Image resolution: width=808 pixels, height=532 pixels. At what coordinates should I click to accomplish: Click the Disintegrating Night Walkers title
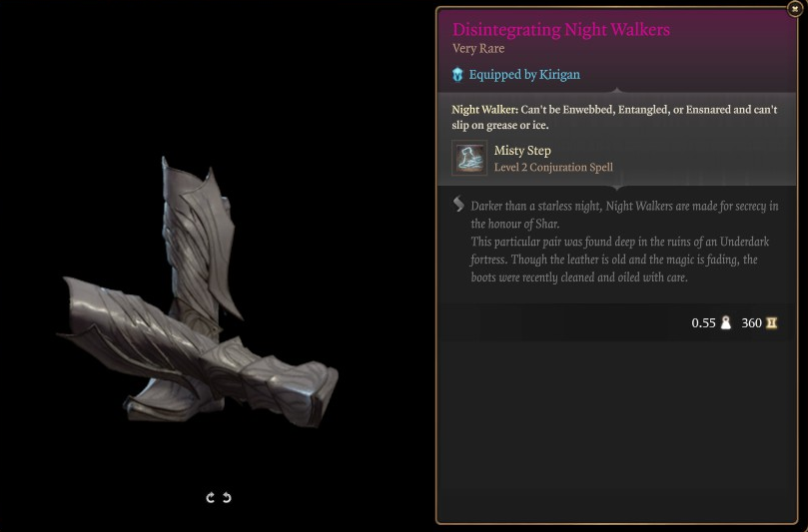click(561, 29)
